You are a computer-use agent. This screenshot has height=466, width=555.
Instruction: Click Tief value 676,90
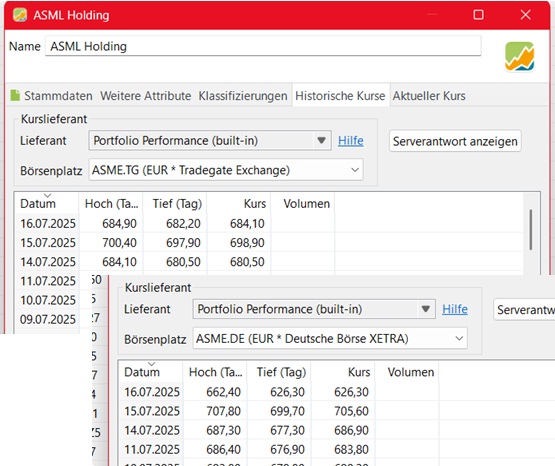pyautogui.click(x=287, y=449)
